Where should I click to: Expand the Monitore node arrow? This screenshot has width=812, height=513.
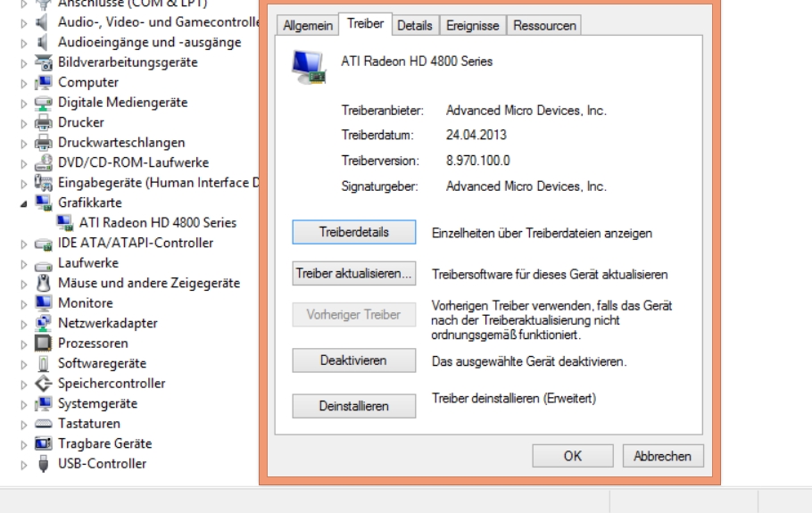pos(23,304)
